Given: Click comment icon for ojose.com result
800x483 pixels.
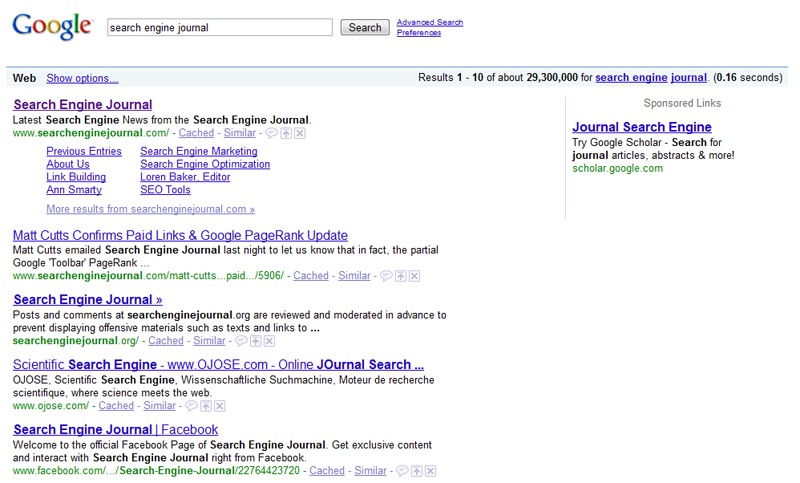Looking at the screenshot, I should pos(191,406).
